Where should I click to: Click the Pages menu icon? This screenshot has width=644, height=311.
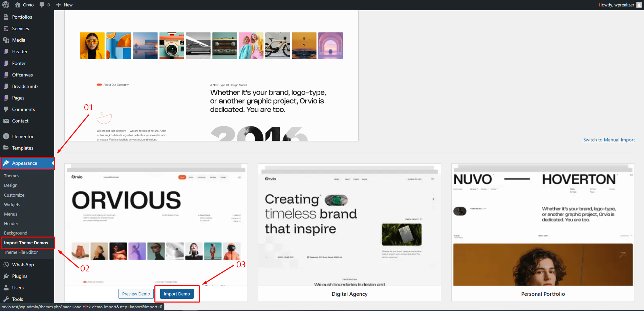pos(6,98)
